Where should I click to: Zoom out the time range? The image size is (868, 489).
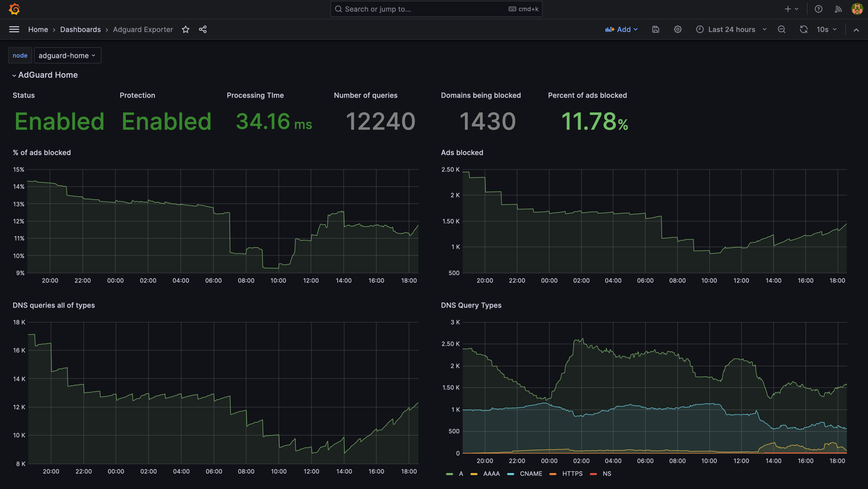782,30
